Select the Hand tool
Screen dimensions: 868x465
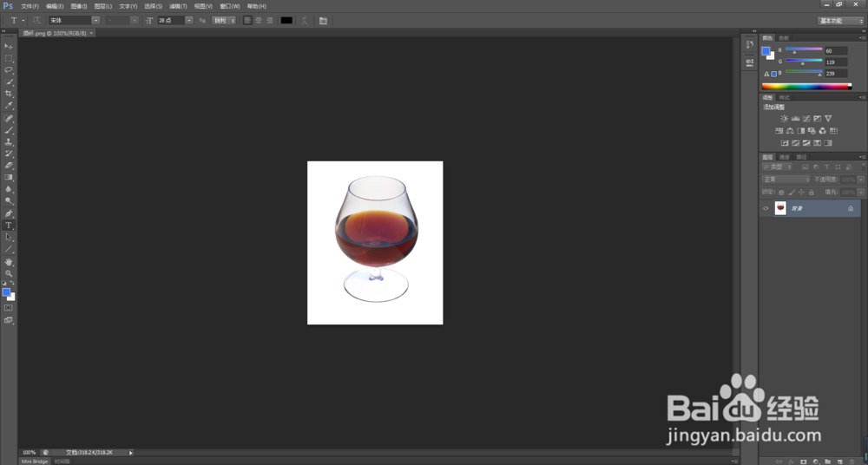coord(9,262)
